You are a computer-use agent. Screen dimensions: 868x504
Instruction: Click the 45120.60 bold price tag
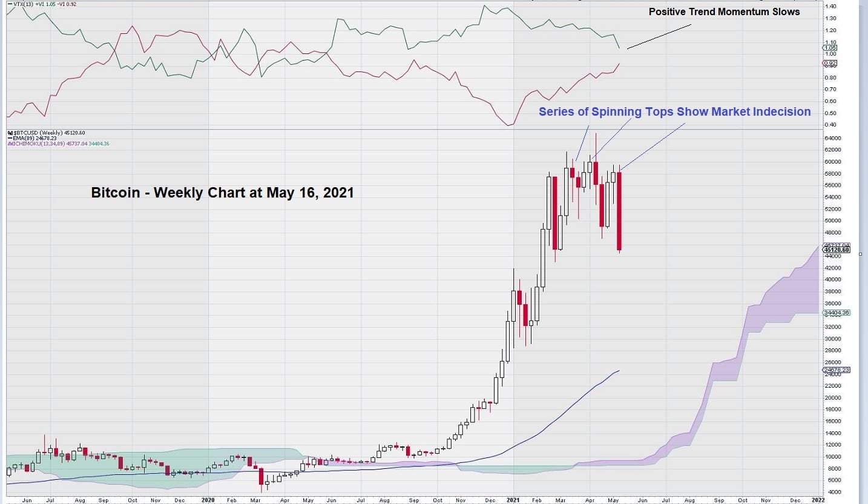point(836,250)
